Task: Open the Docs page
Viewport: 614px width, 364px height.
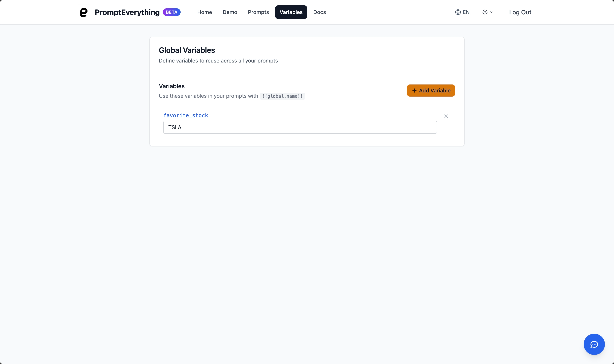Action: pyautogui.click(x=320, y=12)
